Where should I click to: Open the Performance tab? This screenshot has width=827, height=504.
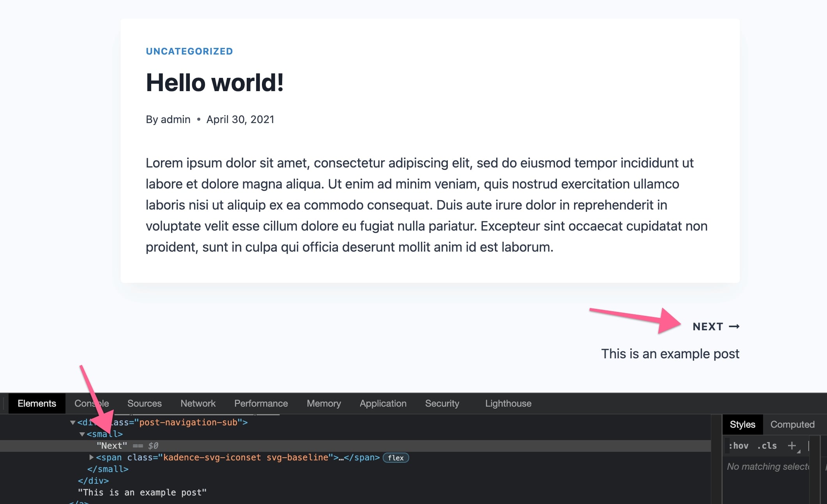[x=261, y=403]
